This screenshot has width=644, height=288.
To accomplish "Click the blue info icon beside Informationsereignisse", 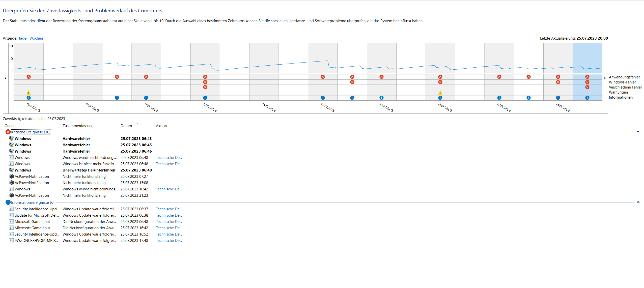I will [x=8, y=202].
